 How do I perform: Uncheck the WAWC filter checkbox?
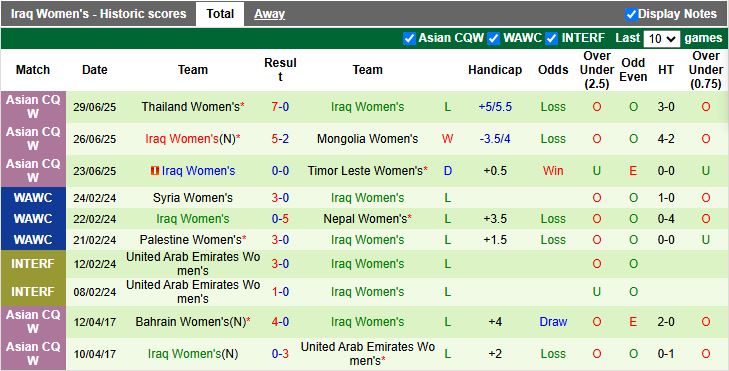tap(494, 38)
